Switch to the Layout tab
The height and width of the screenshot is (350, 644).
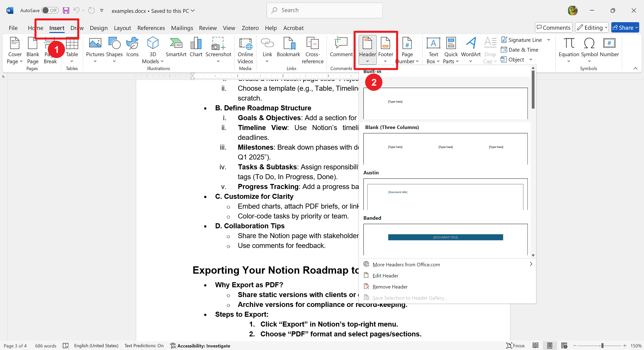point(122,28)
